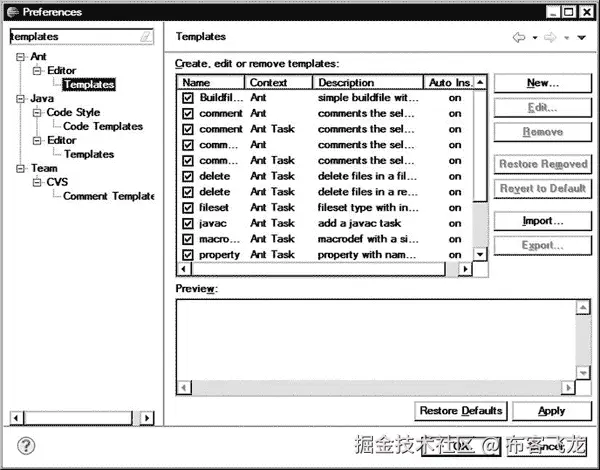
Task: Click templates table horizontal scrollbar thumb
Action: click(318, 269)
